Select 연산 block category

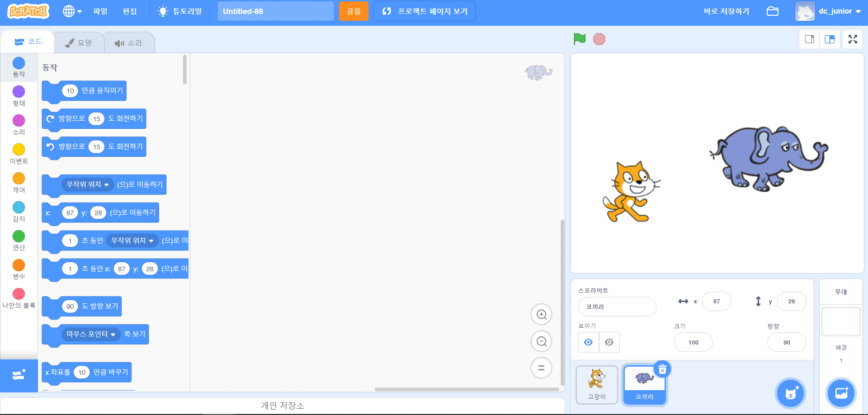point(19,241)
